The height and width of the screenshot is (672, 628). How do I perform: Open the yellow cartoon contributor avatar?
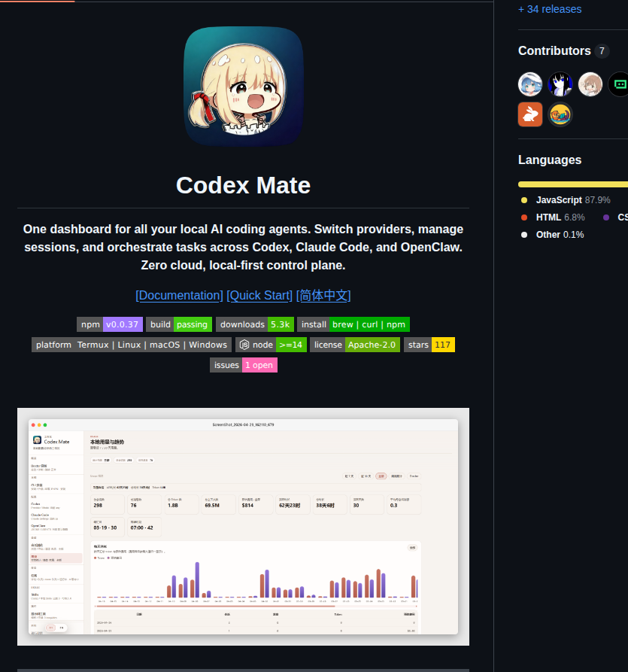point(560,114)
